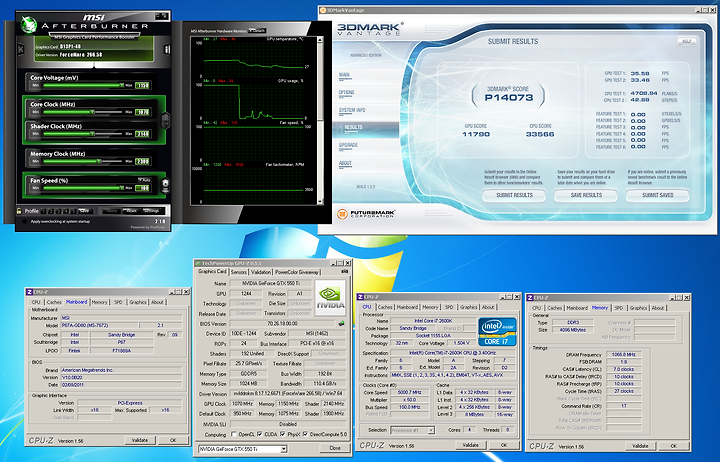The width and height of the screenshot is (720, 462).
Task: Open PowerColor Giveaway tab in GPU-Z
Action: pos(297,272)
